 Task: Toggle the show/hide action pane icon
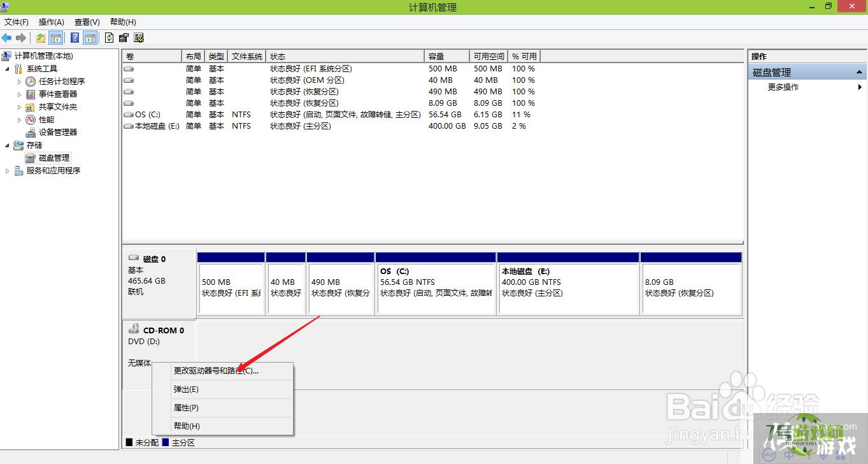[90, 38]
